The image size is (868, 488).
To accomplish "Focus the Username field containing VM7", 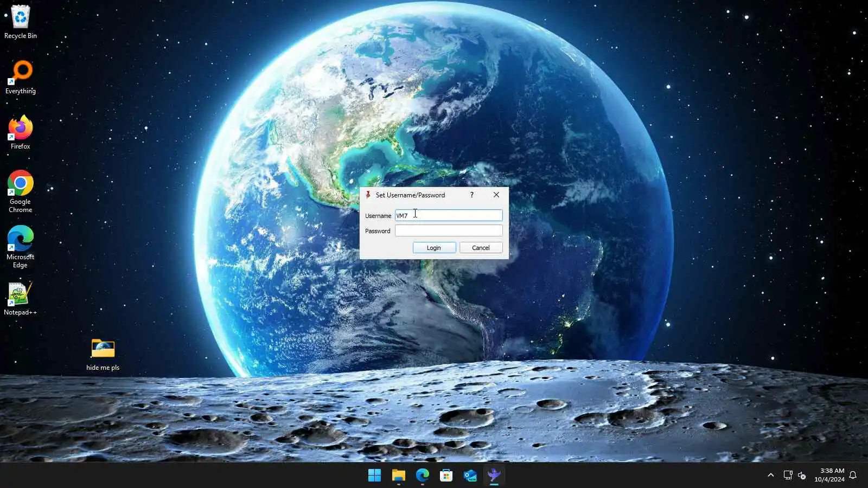I will pyautogui.click(x=449, y=215).
